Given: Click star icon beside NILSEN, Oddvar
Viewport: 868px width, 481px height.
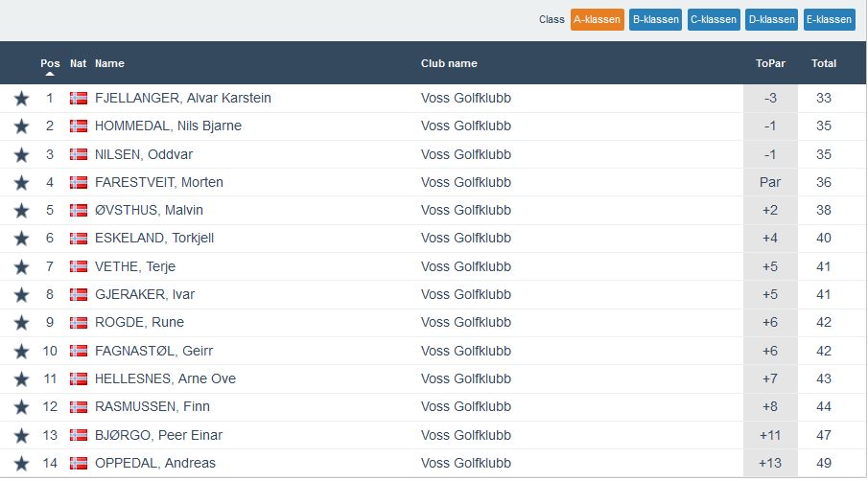Looking at the screenshot, I should pos(21,154).
